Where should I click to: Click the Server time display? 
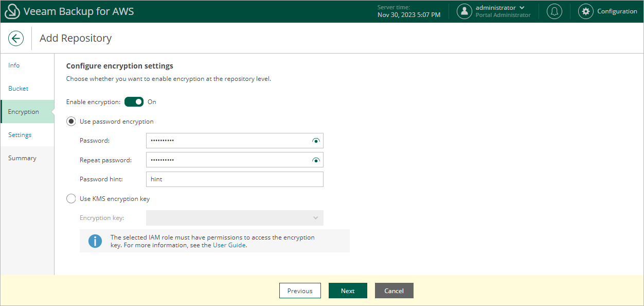pyautogui.click(x=409, y=11)
